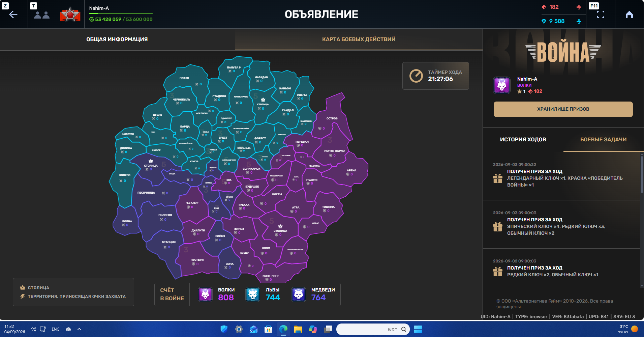Screen dimensions: 644x337
Task: Show hidden tray icons chevron
Action: (x=79, y=329)
